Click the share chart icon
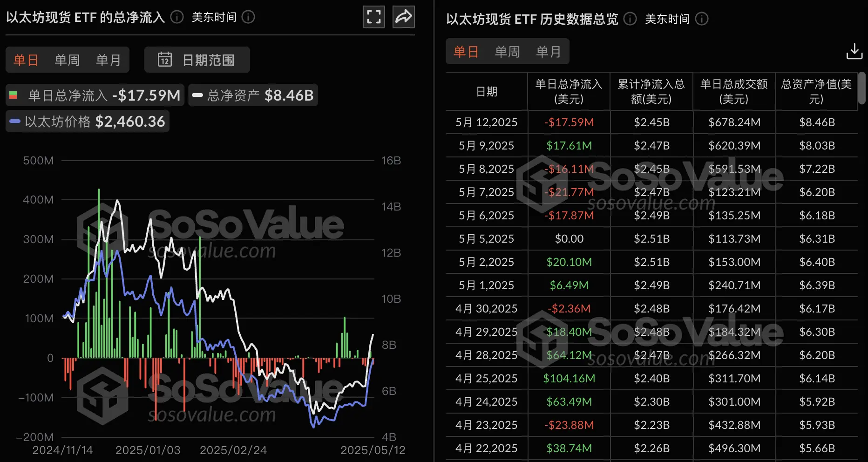Viewport: 868px width, 462px height. (x=403, y=16)
